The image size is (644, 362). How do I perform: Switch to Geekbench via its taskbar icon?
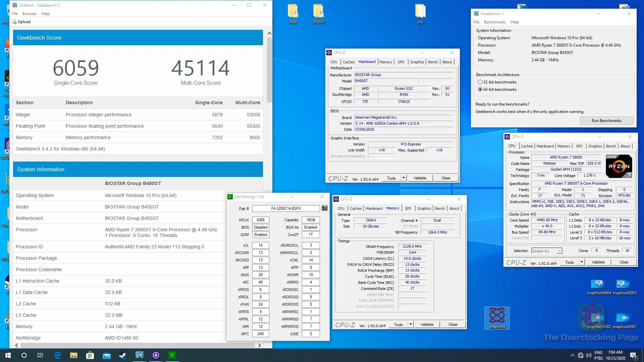tap(139, 355)
